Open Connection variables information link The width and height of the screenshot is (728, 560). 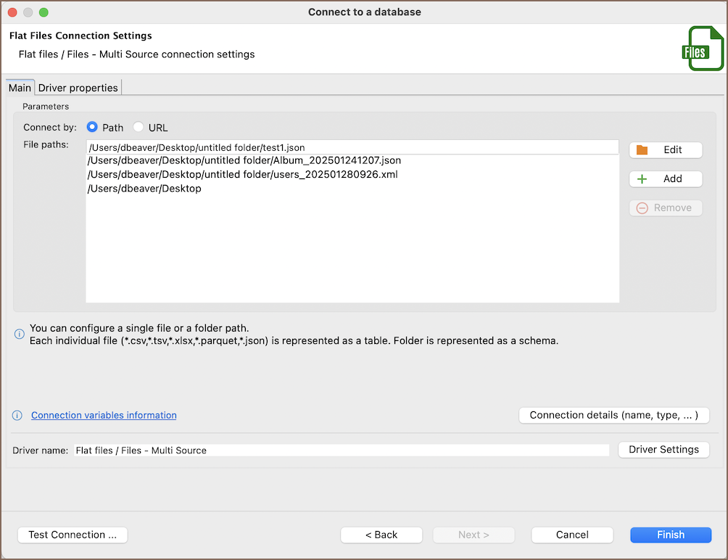tap(104, 416)
